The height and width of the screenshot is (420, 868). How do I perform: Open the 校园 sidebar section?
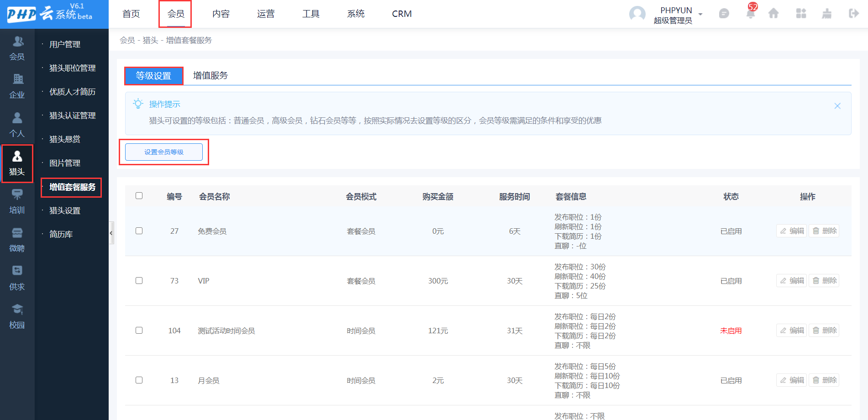(17, 316)
